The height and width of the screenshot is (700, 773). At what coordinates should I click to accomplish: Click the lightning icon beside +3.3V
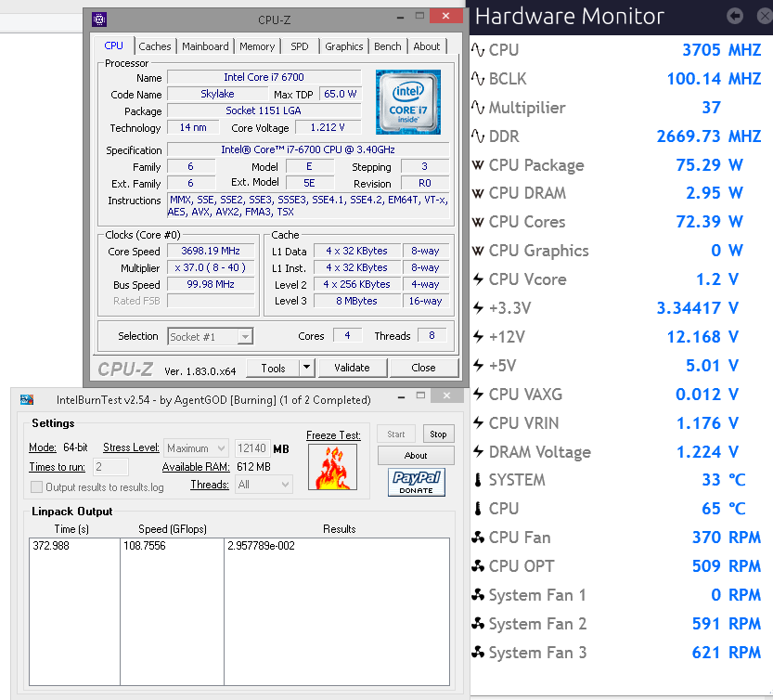pos(478,308)
